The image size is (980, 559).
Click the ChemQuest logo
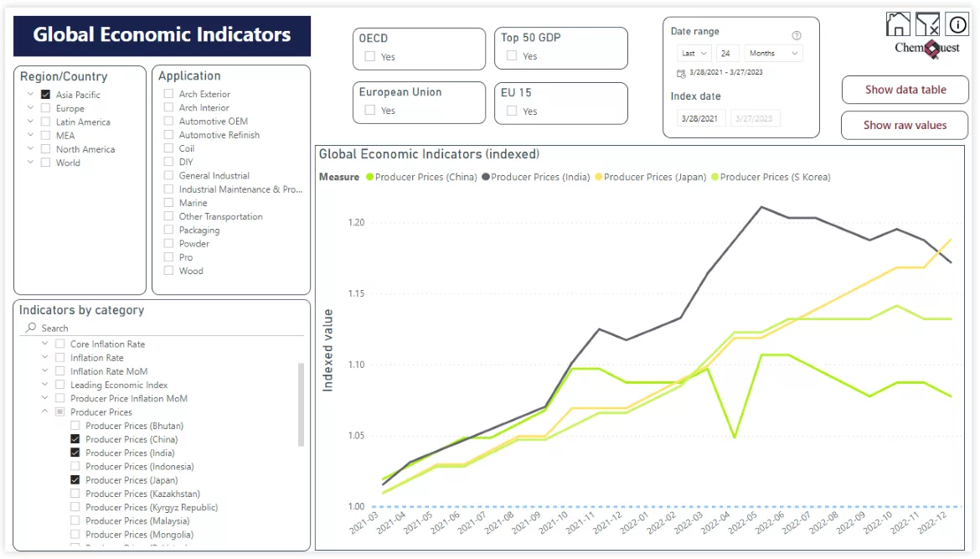click(x=927, y=48)
